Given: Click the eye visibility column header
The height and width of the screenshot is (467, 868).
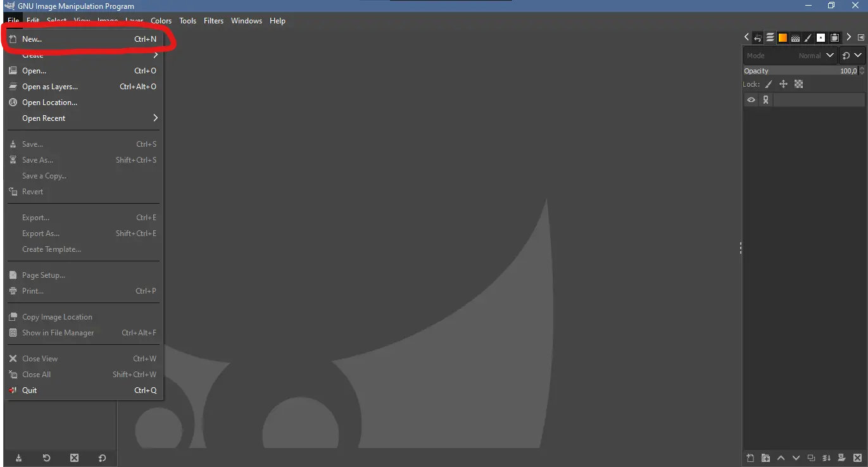Looking at the screenshot, I should tap(751, 100).
